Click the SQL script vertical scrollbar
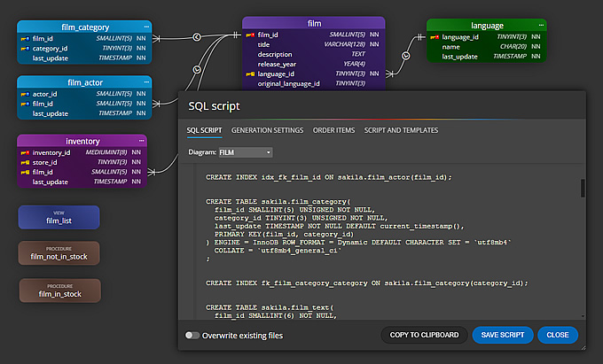Viewport: 603px width, 364px height. click(x=583, y=189)
